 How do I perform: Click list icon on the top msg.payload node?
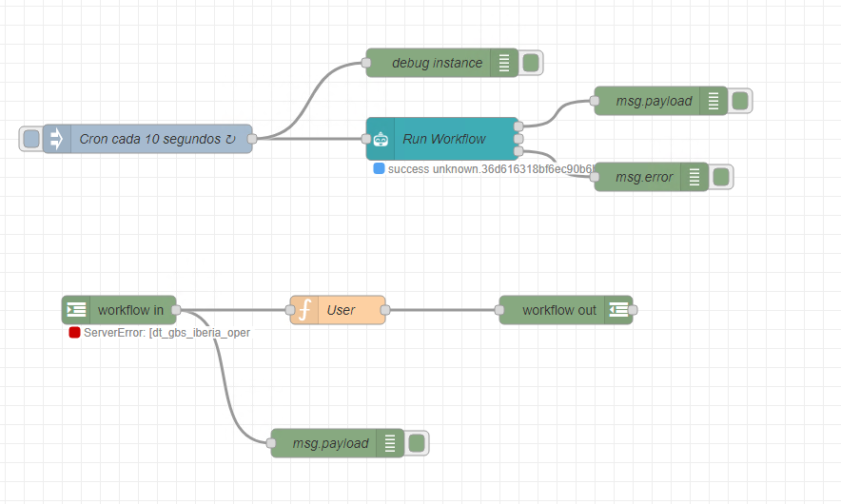click(714, 101)
